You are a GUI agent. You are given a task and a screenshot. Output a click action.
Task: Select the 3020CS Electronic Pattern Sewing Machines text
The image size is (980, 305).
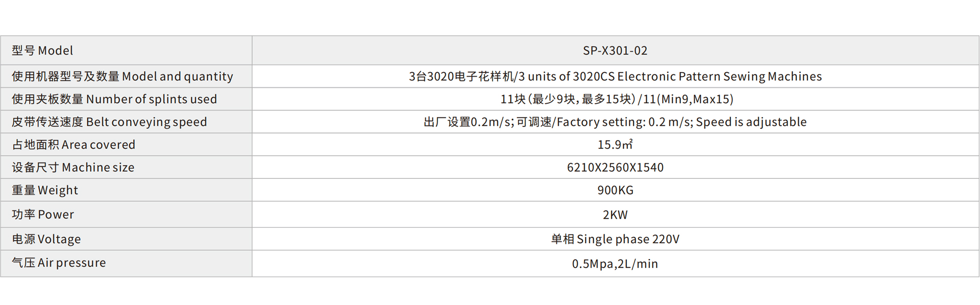(615, 76)
